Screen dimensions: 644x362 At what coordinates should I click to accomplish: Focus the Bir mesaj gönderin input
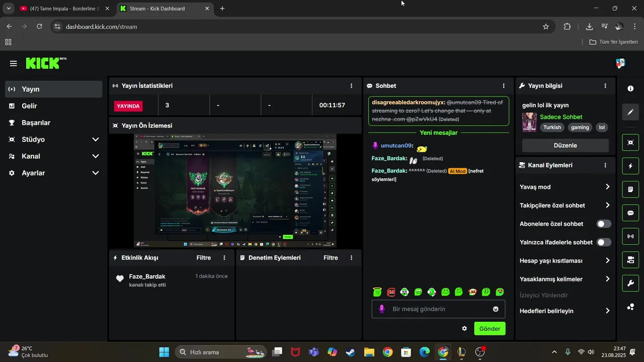pos(438,309)
